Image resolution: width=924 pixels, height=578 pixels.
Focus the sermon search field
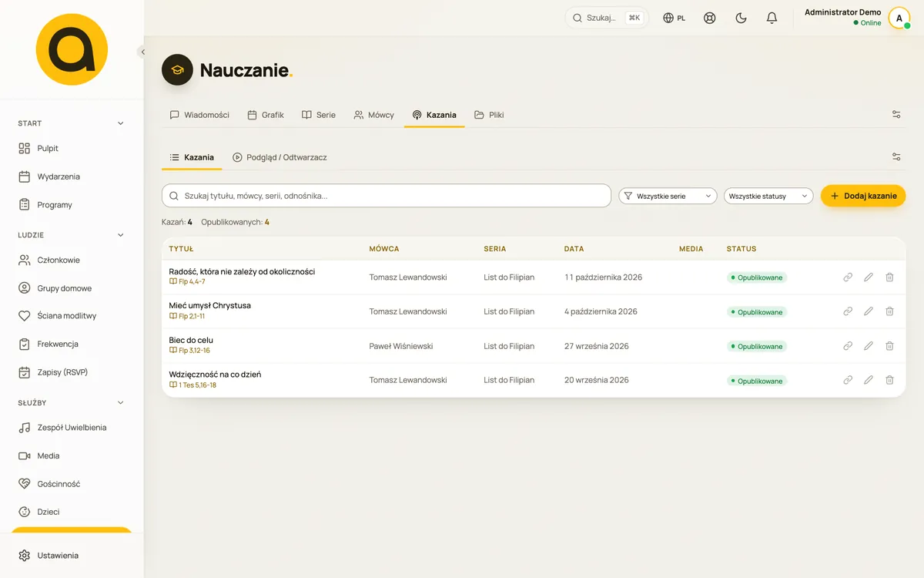click(x=387, y=196)
